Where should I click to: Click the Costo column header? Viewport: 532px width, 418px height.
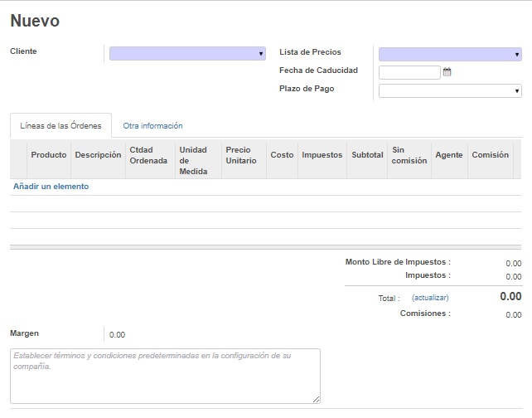click(282, 155)
